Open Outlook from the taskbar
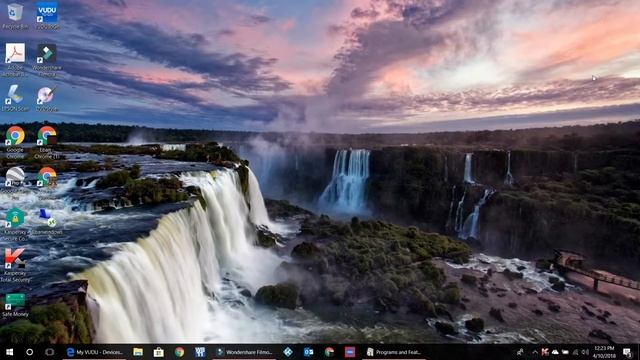Screen dimensions: 640x360 tap(308, 352)
